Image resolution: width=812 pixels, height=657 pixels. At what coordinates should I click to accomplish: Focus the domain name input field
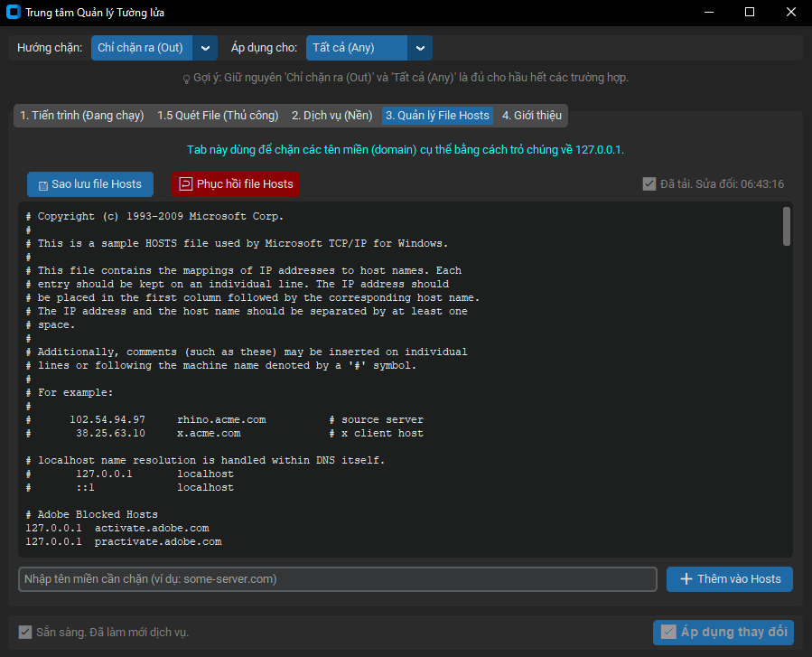tap(337, 579)
